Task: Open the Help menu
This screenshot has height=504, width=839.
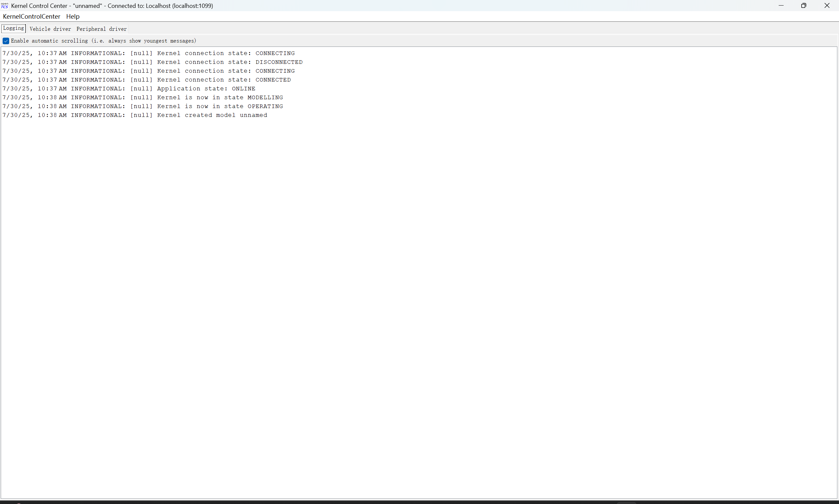Action: pyautogui.click(x=73, y=16)
